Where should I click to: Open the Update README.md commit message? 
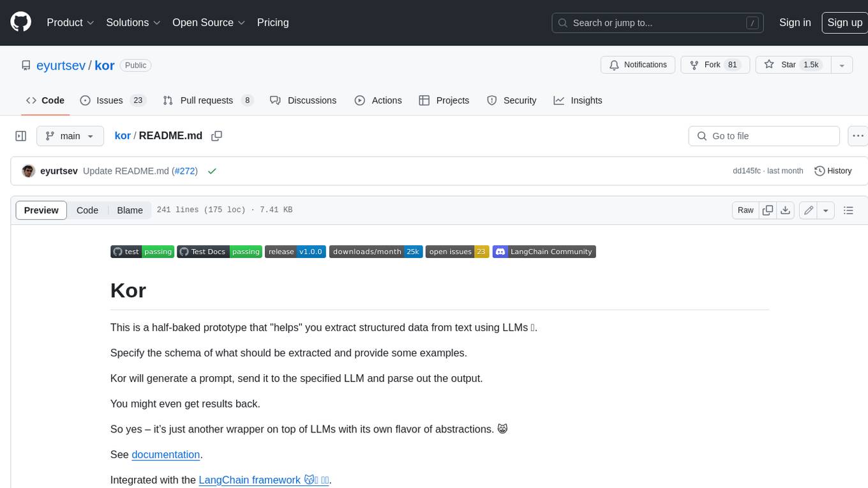point(126,171)
